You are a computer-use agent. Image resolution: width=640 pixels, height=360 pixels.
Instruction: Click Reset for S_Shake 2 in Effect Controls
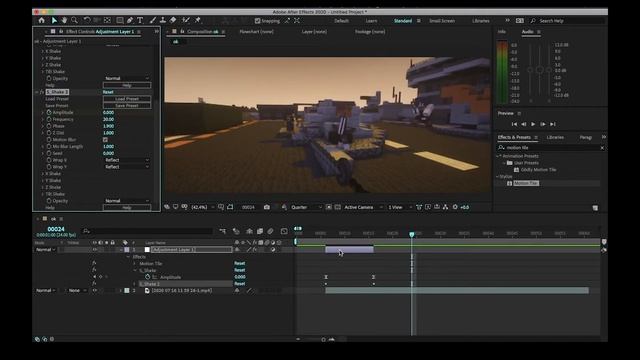click(108, 92)
